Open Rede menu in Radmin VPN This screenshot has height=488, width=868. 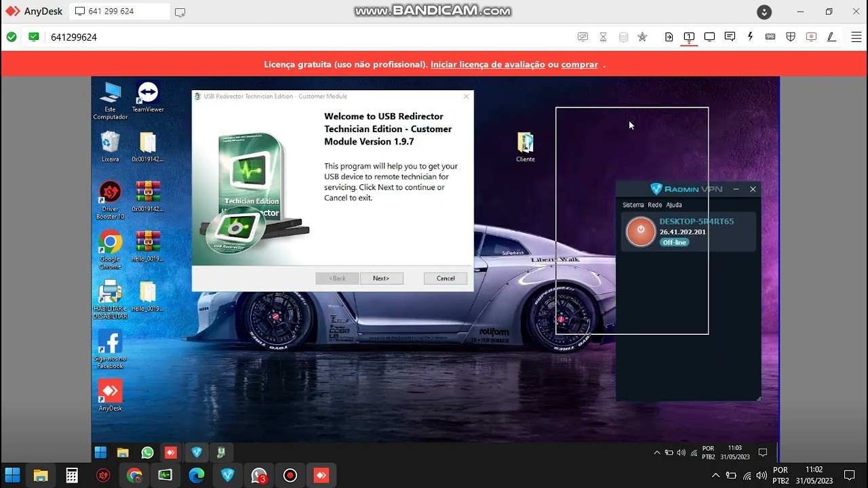tap(654, 205)
